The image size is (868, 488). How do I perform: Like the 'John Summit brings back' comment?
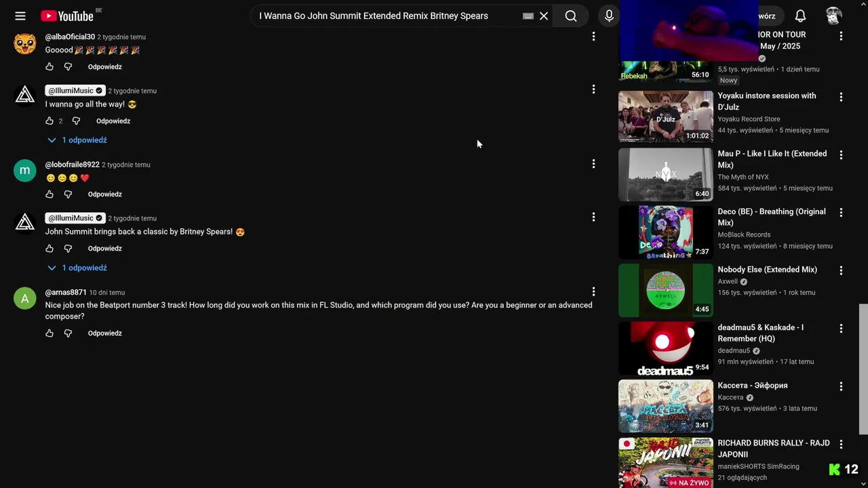click(x=50, y=248)
